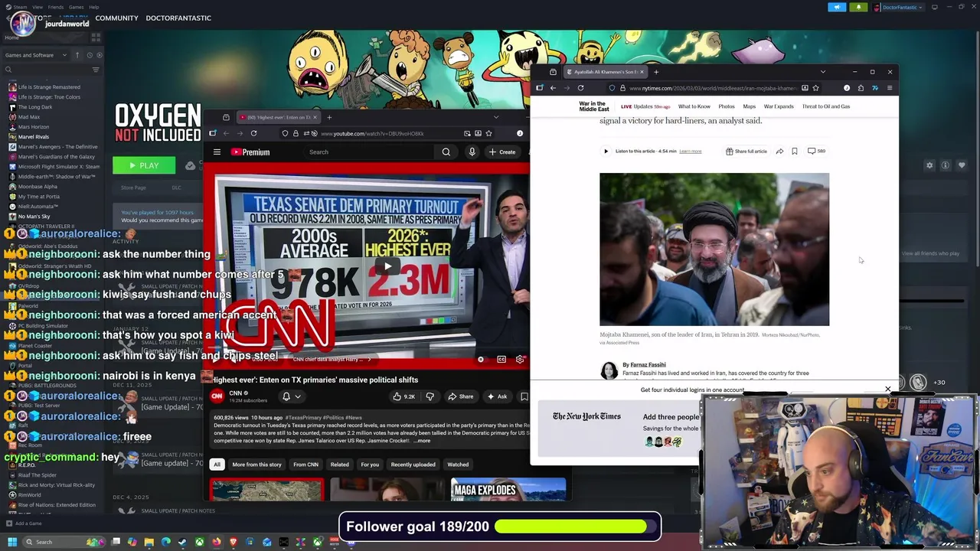Click YouTube Create button
Viewport: 980px width, 551px height.
(x=502, y=152)
